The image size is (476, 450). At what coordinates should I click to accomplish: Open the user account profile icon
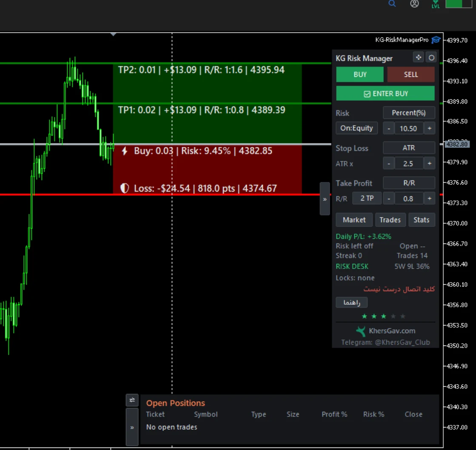click(414, 4)
